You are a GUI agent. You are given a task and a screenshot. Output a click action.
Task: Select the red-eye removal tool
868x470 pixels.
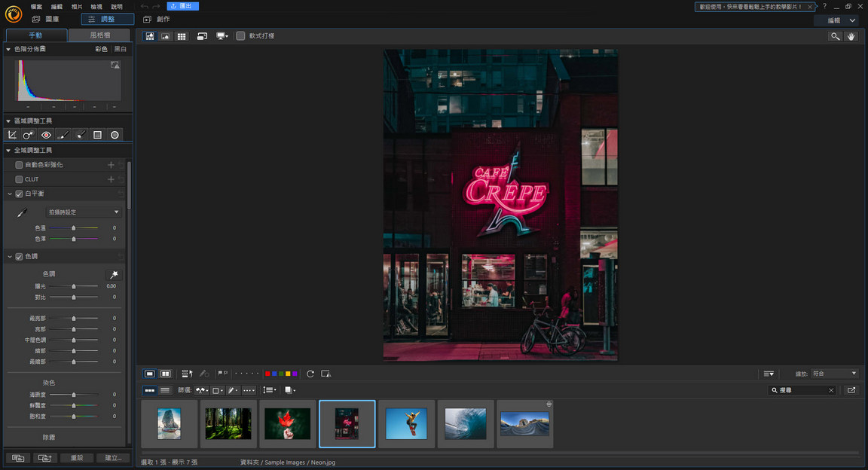(x=45, y=134)
